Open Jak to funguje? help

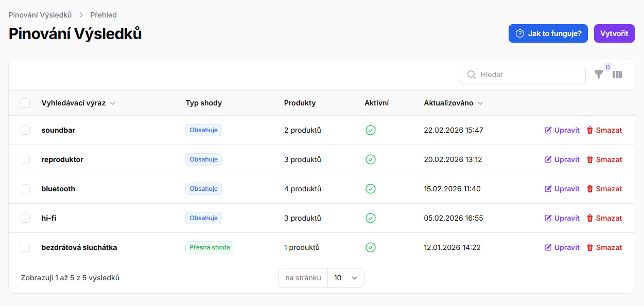pyautogui.click(x=548, y=33)
